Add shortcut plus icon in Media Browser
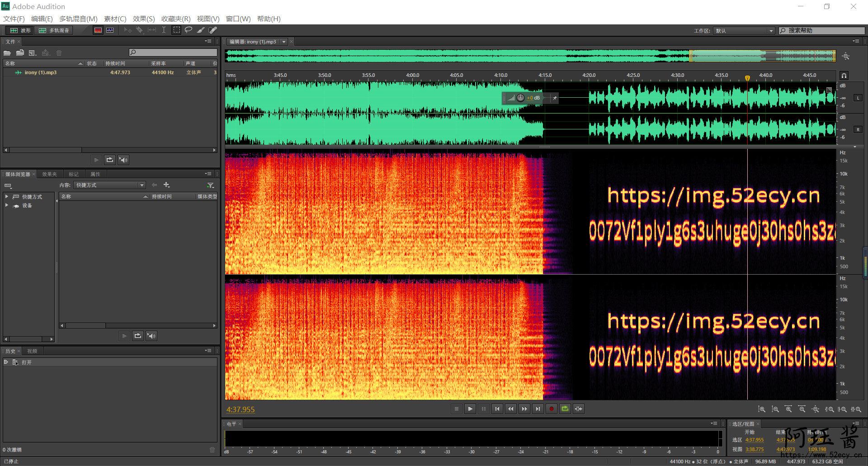 [166, 185]
